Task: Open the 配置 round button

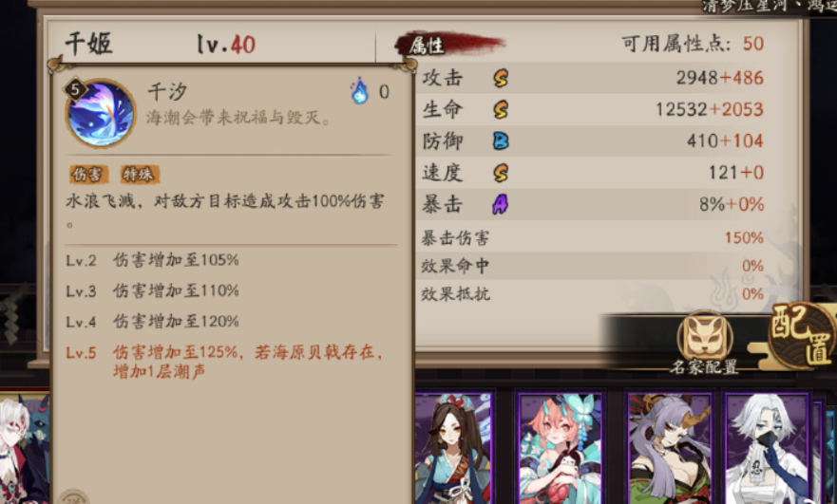Action: tap(802, 335)
